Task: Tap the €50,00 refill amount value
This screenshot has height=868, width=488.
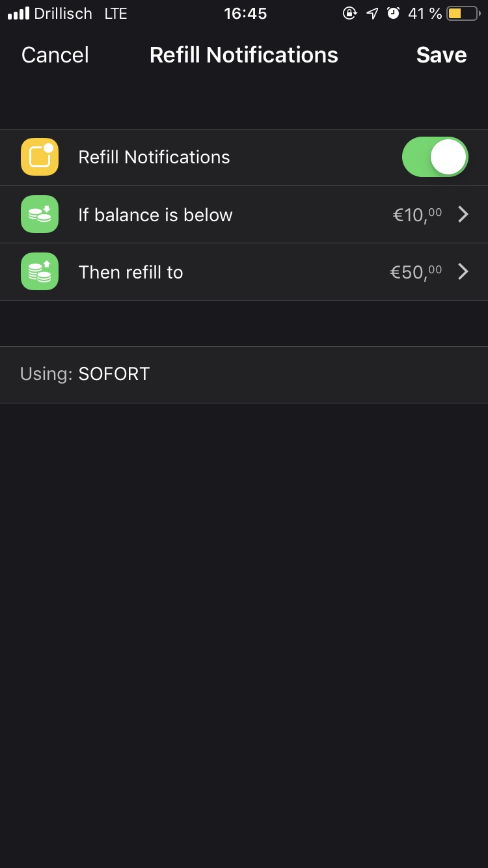Action: pyautogui.click(x=416, y=272)
